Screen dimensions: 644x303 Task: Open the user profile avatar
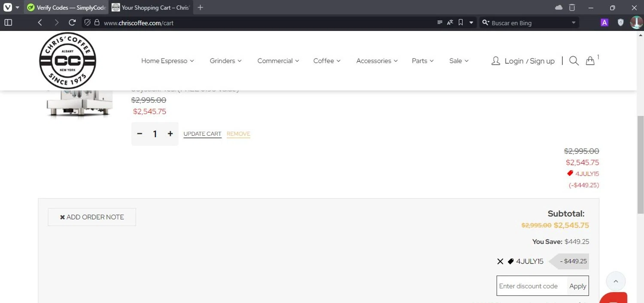tap(636, 22)
